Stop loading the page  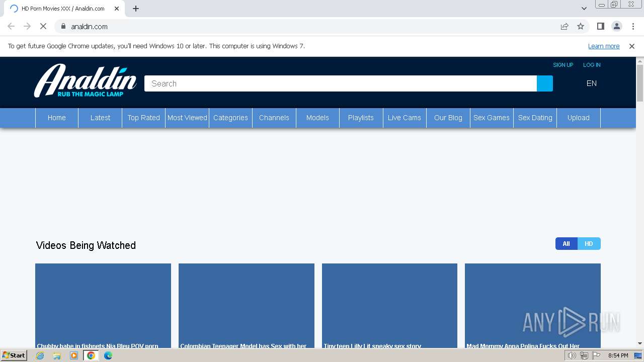[x=43, y=26]
